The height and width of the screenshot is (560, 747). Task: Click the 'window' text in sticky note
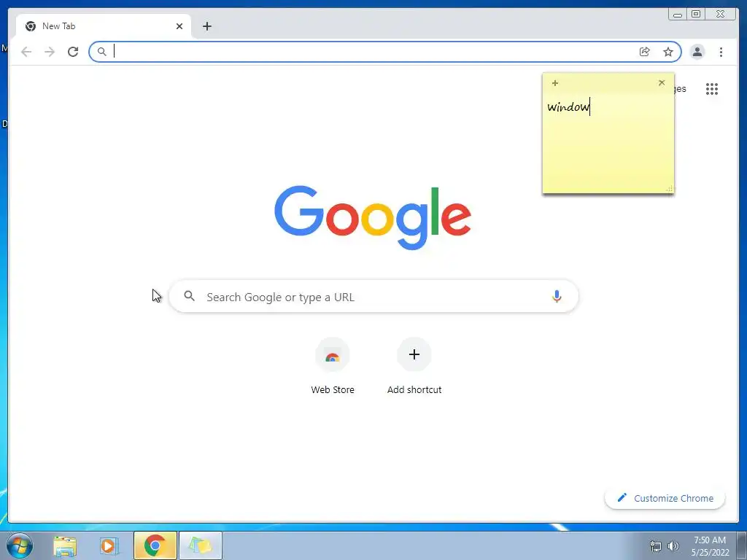[568, 106]
